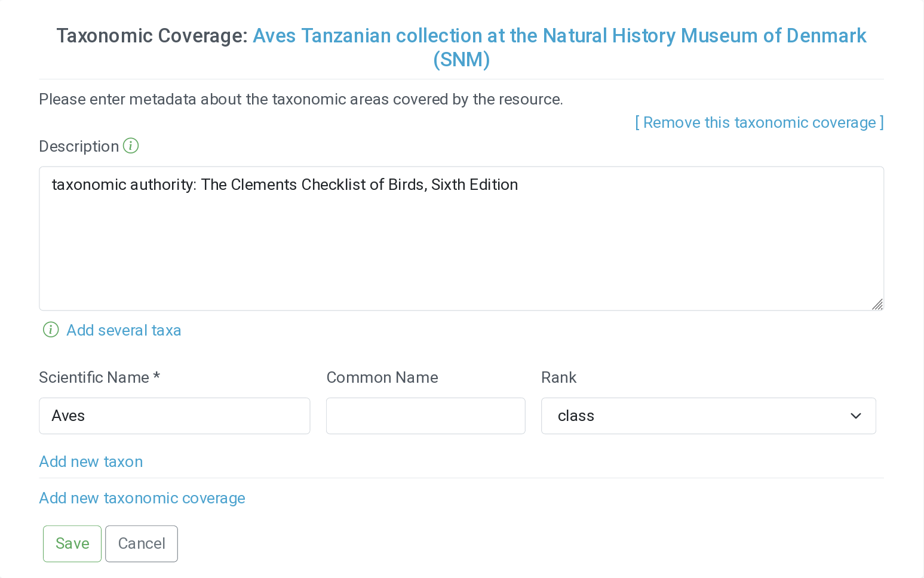The width and height of the screenshot is (924, 578).
Task: Click the Rank label above dropdown
Action: (x=558, y=377)
